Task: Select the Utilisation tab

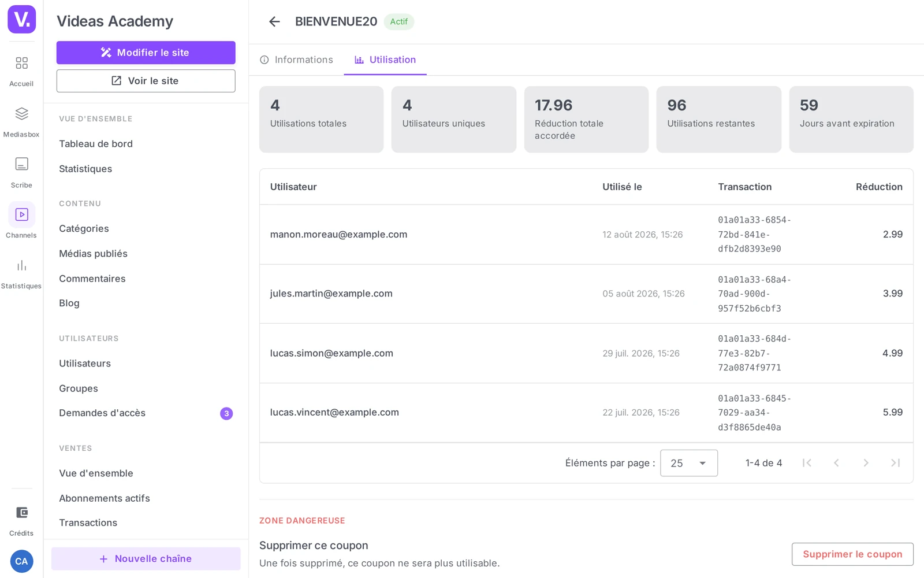Action: point(385,60)
